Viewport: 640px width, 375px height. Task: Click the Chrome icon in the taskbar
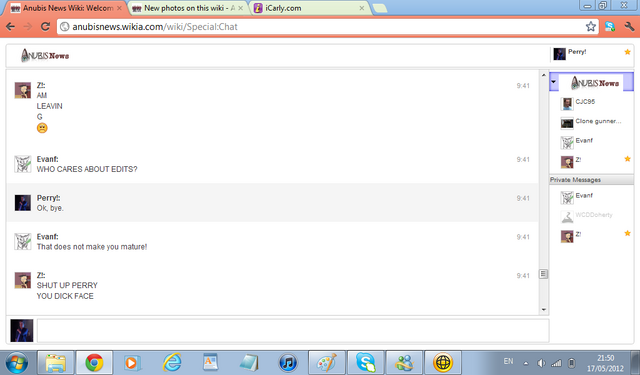pos(94,362)
